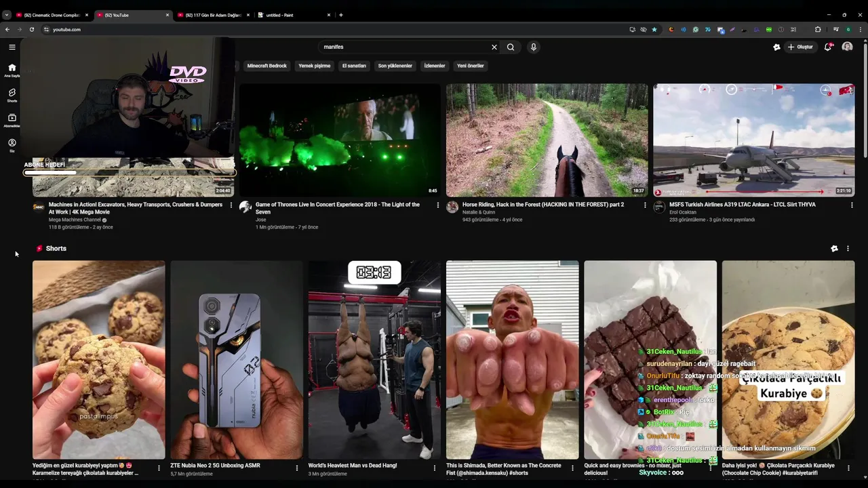868x488 pixels.
Task: Open the Shorts section three-dot menu
Action: tap(848, 249)
